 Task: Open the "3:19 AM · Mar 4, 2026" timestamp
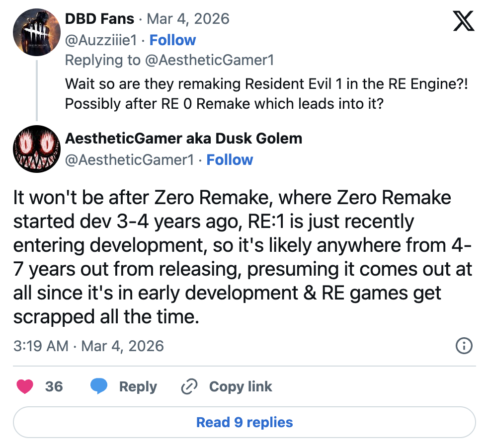[88, 346]
